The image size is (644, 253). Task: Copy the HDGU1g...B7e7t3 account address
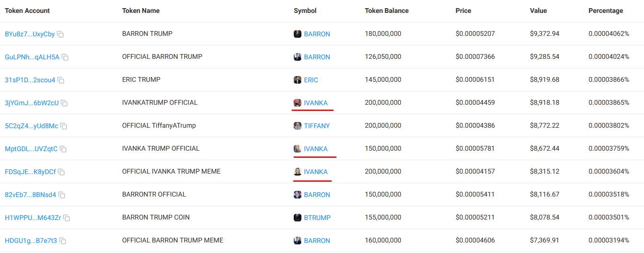[x=63, y=241]
